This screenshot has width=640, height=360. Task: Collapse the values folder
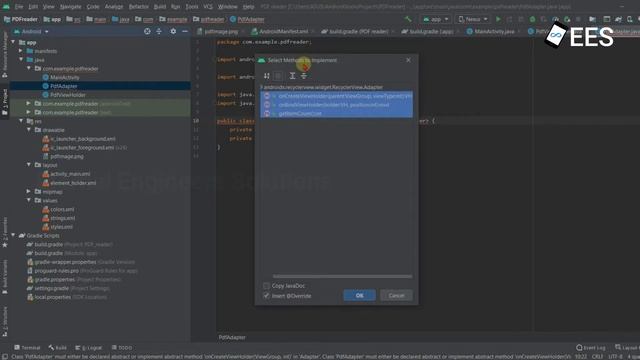(x=29, y=200)
